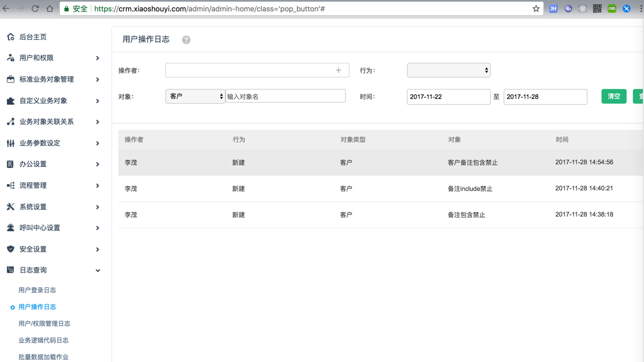Click the 系统设置 tools icon

[10, 207]
